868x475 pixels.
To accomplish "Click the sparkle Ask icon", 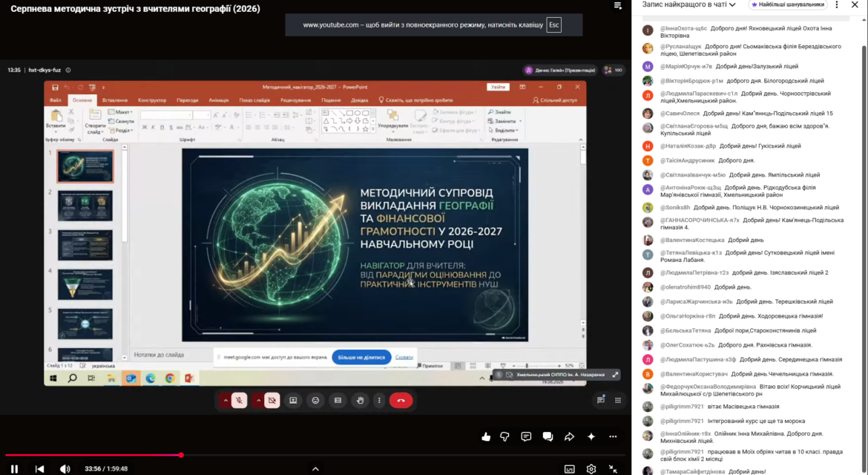I will [591, 437].
